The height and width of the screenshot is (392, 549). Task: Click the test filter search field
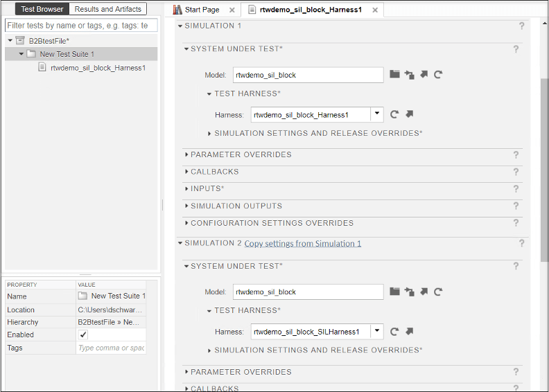tap(81, 25)
